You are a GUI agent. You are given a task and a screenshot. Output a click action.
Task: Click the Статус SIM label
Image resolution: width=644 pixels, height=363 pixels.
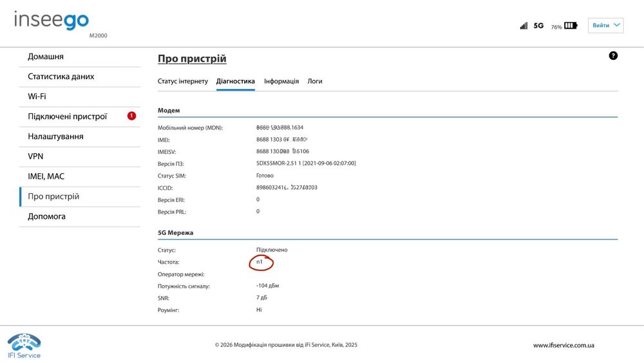[172, 176]
